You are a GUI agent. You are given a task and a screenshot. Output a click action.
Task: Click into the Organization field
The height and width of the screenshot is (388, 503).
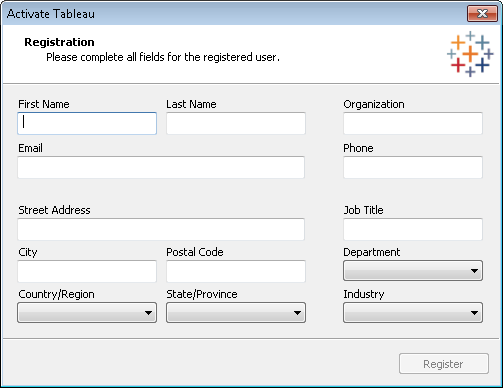click(413, 123)
